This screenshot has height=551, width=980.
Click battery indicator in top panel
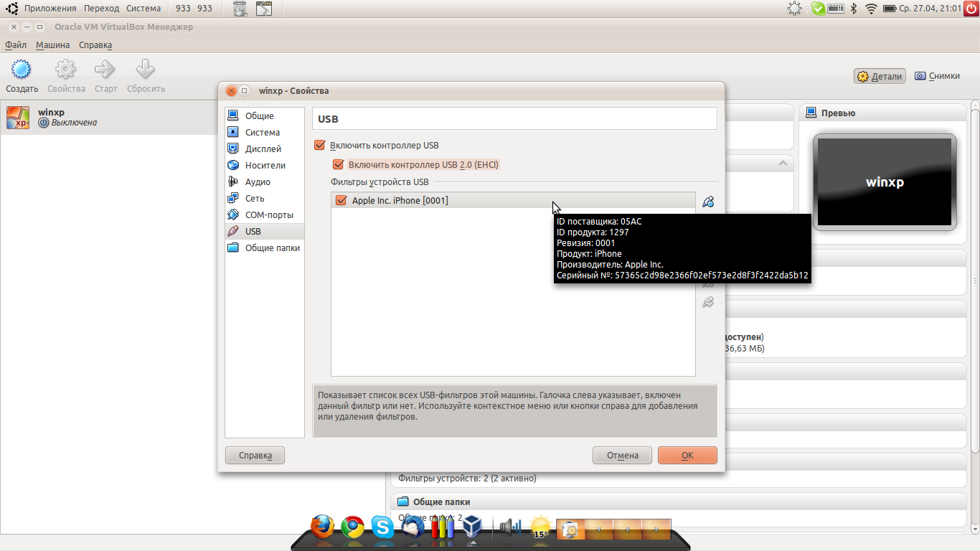click(x=890, y=9)
